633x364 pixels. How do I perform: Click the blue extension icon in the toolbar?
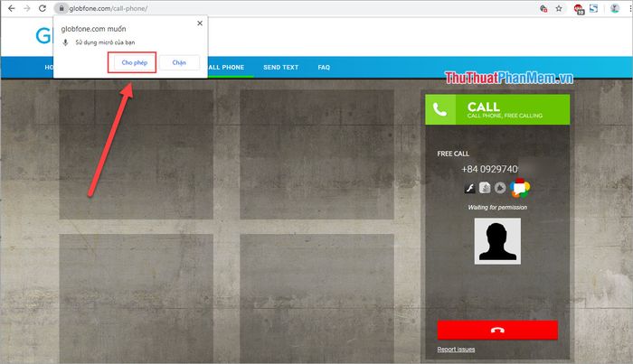click(x=593, y=8)
